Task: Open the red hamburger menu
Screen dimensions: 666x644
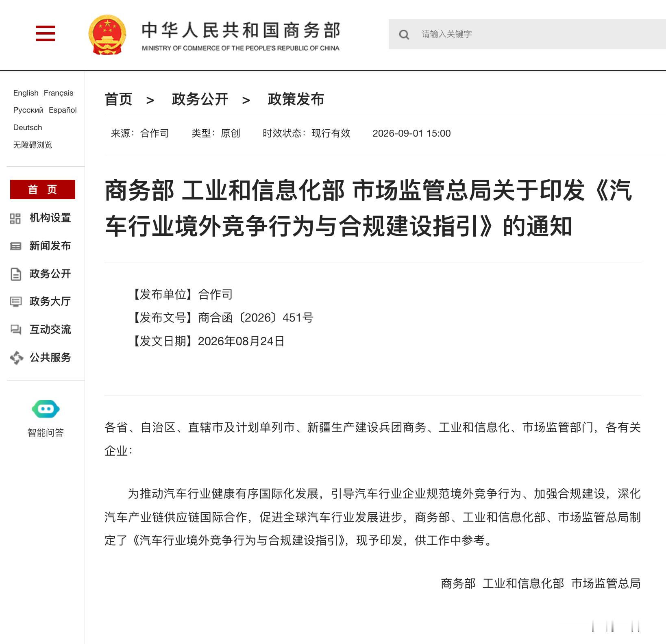Action: click(45, 33)
